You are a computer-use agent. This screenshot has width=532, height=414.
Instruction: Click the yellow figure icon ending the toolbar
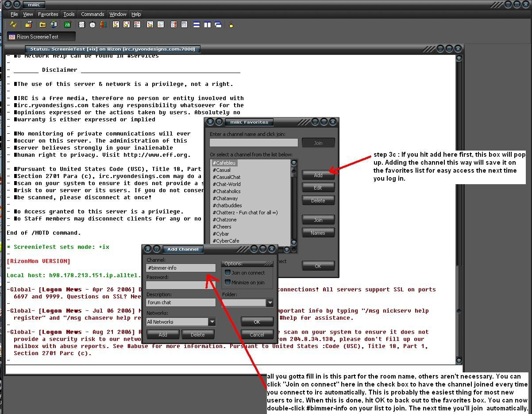pos(231,25)
